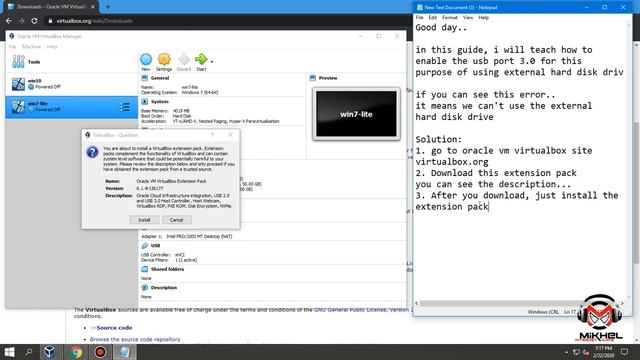Click the Description section icon

click(x=144, y=287)
